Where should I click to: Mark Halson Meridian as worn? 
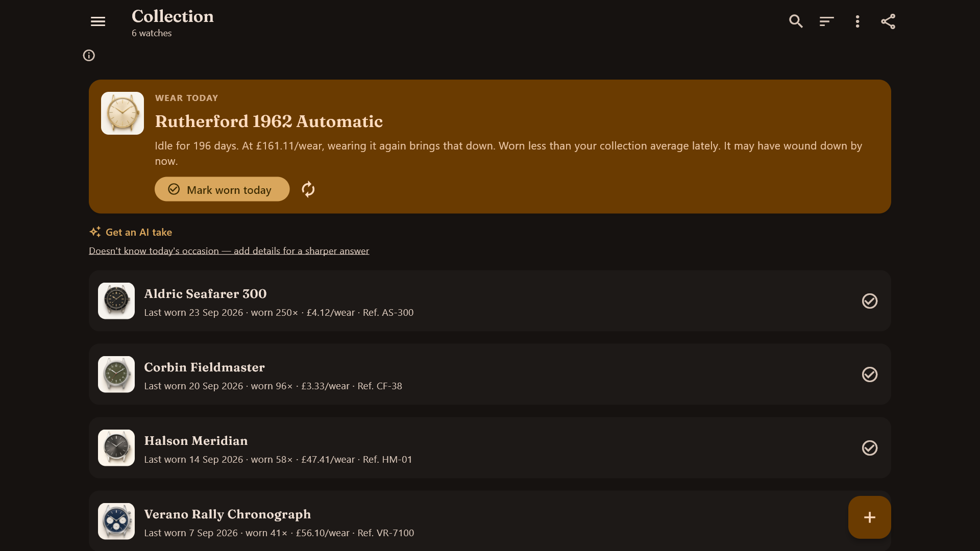click(870, 448)
